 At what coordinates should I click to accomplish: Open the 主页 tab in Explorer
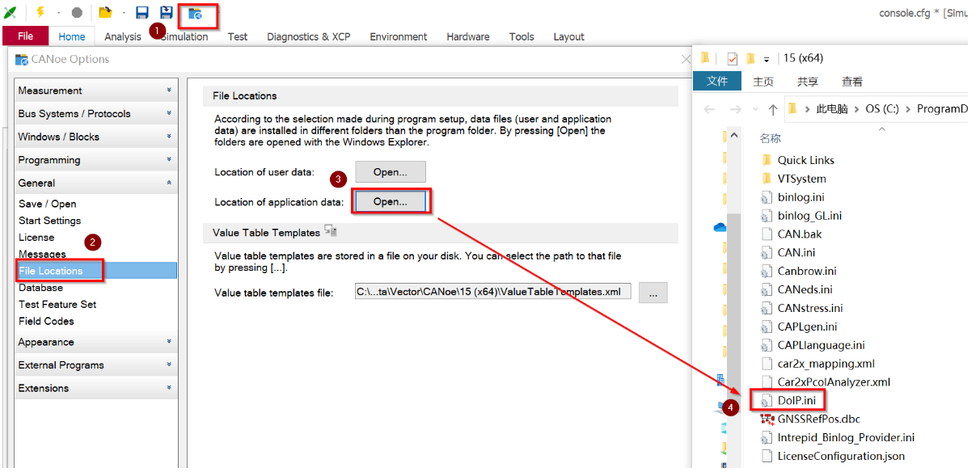[x=763, y=82]
